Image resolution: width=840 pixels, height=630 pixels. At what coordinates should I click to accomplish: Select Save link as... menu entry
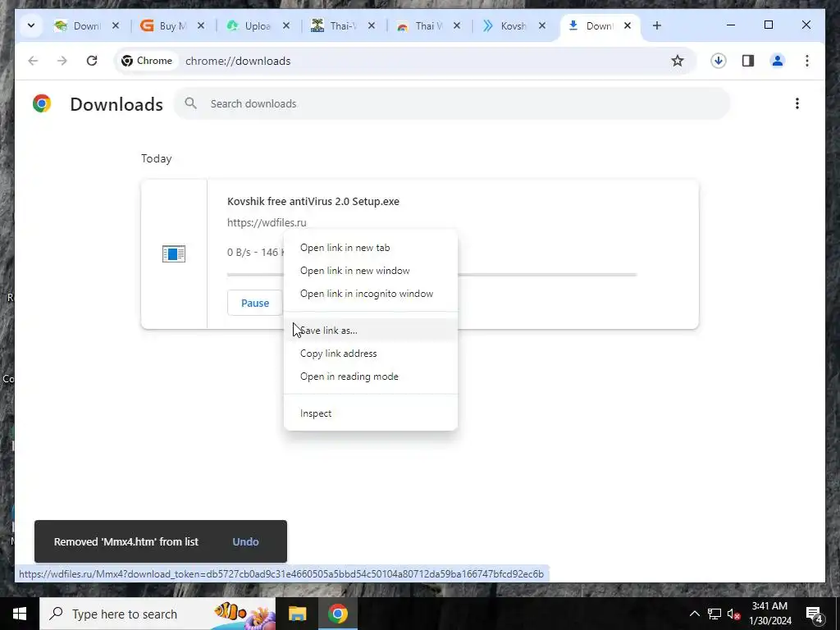tap(371, 331)
